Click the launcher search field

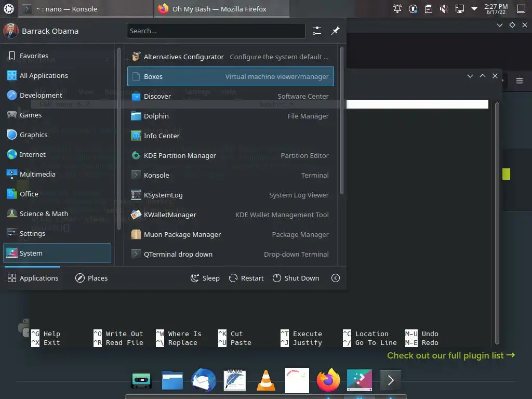216,31
